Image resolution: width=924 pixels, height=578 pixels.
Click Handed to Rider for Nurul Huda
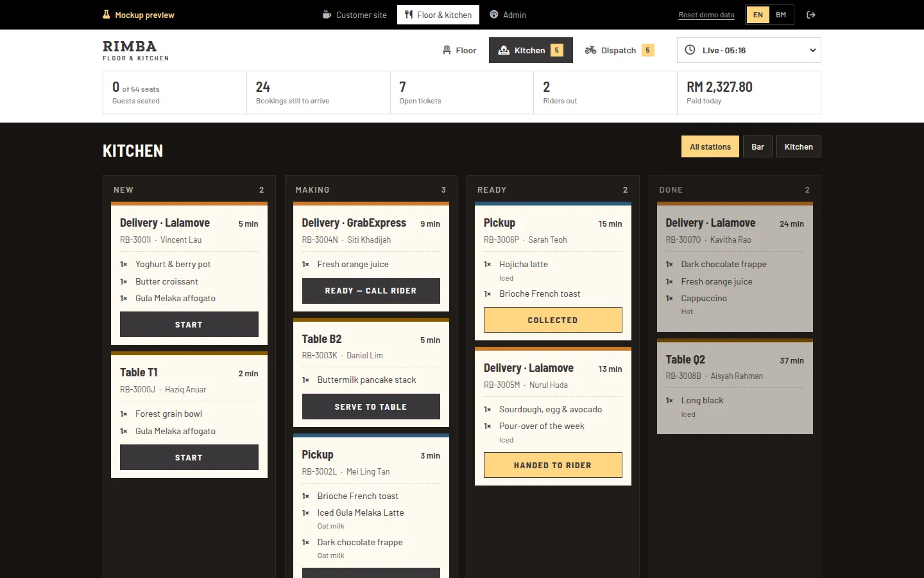[553, 465]
